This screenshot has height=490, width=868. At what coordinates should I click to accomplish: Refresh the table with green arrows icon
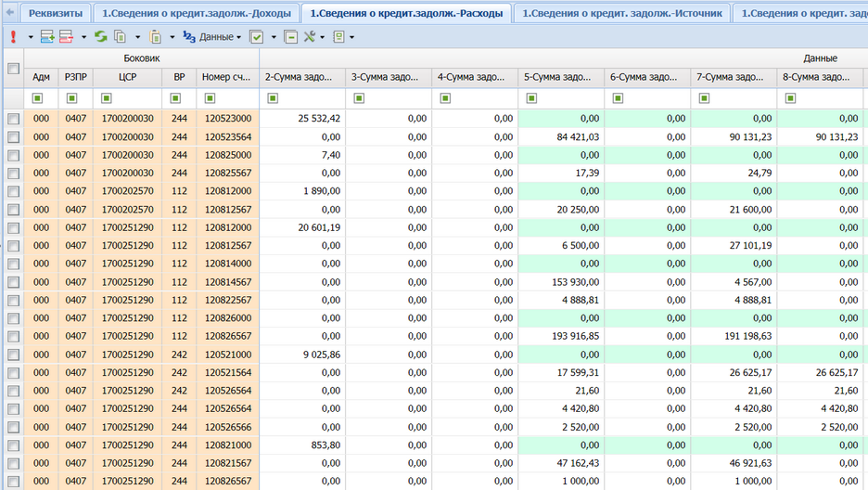[x=101, y=37]
